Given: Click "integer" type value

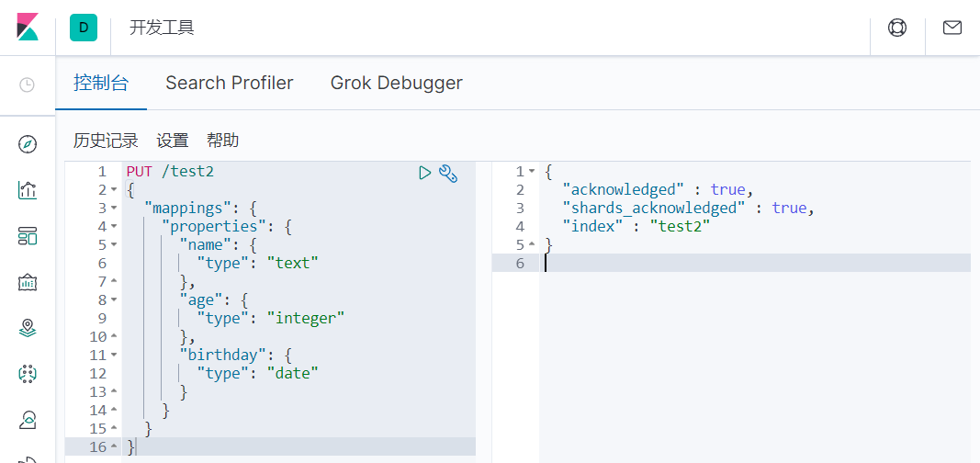Looking at the screenshot, I should (306, 319).
